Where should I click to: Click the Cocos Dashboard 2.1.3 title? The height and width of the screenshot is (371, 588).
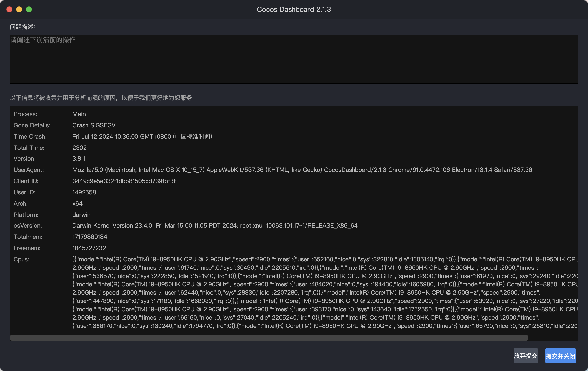294,9
